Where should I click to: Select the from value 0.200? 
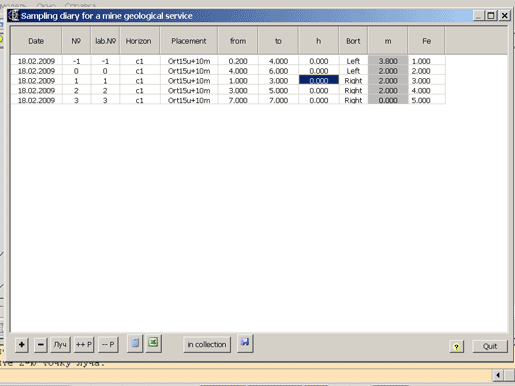coord(238,61)
